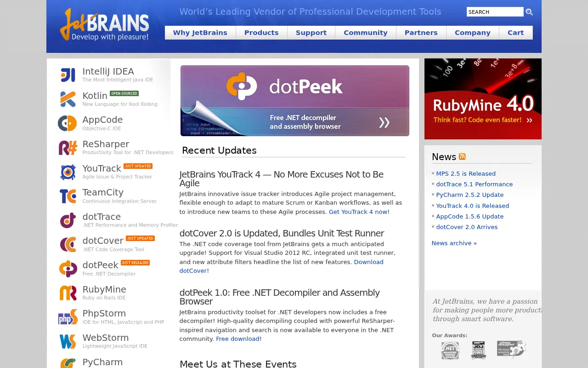Open the Partners menu
Viewport: 588px width, 368px height.
pos(421,33)
